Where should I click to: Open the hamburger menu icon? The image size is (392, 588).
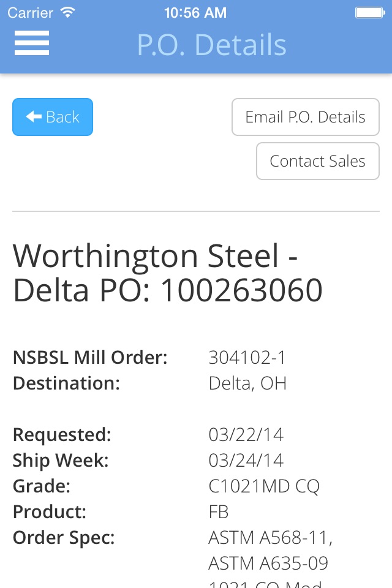[31, 43]
